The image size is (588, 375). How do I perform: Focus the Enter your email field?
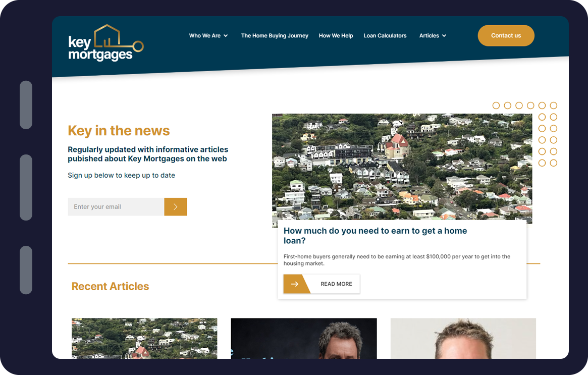(x=116, y=207)
